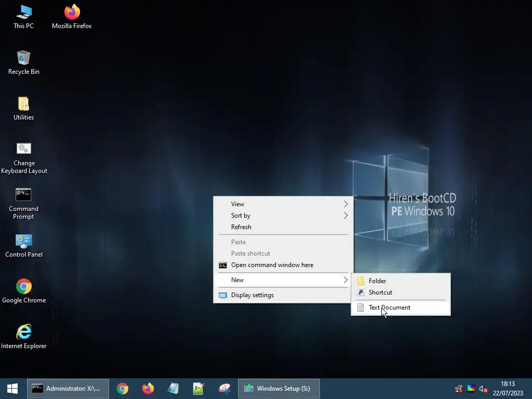Click the Text Document page icon
The width and height of the screenshot is (532, 399).
361,308
